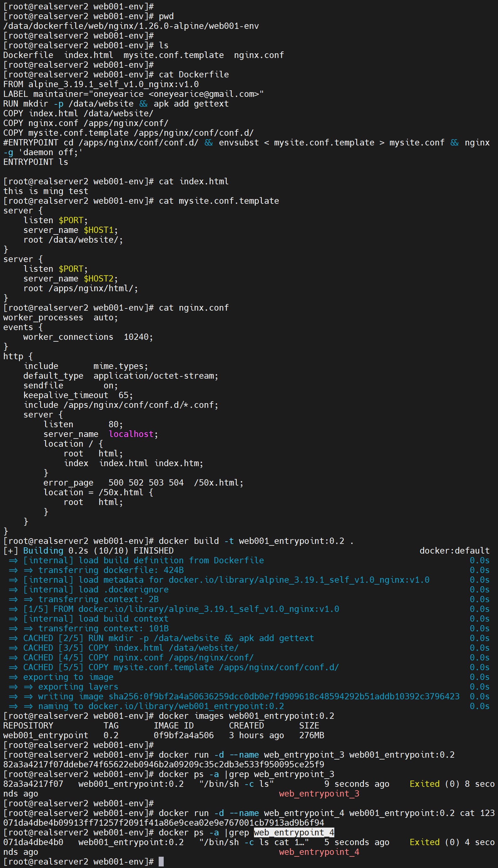Click the CREATED column header

pos(246,725)
